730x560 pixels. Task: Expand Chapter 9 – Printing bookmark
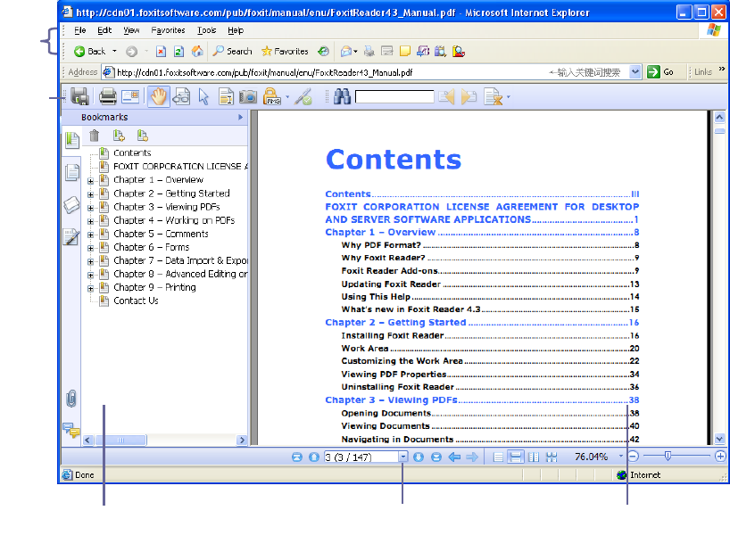(x=91, y=288)
